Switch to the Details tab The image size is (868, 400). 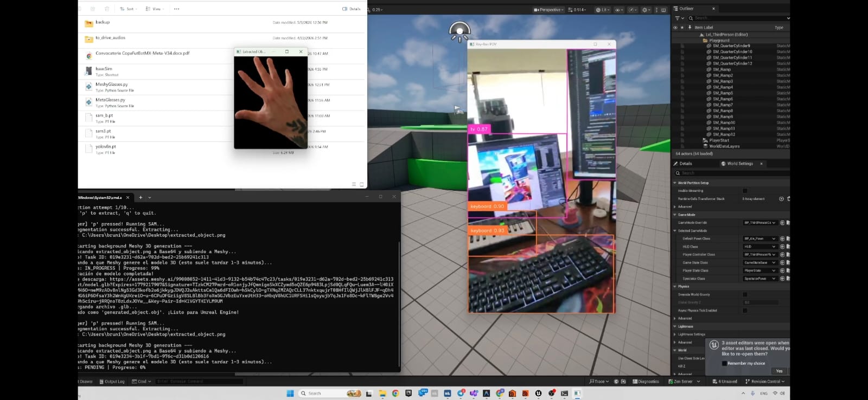683,163
